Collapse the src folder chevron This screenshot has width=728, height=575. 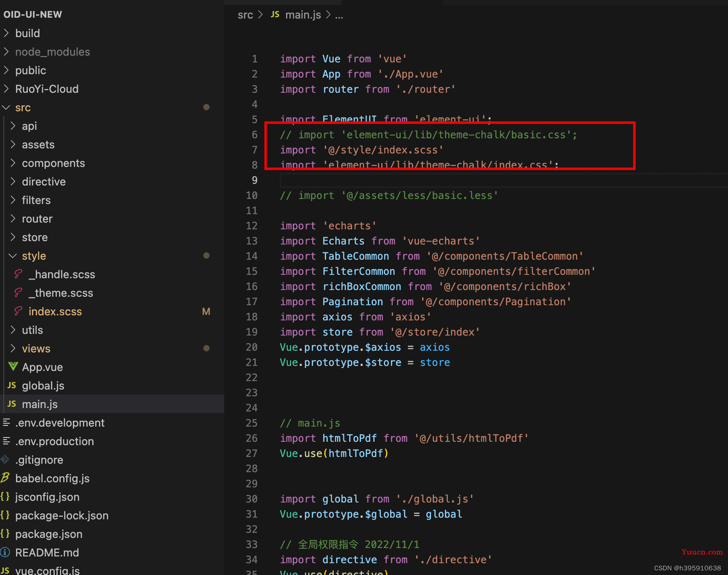(6, 107)
